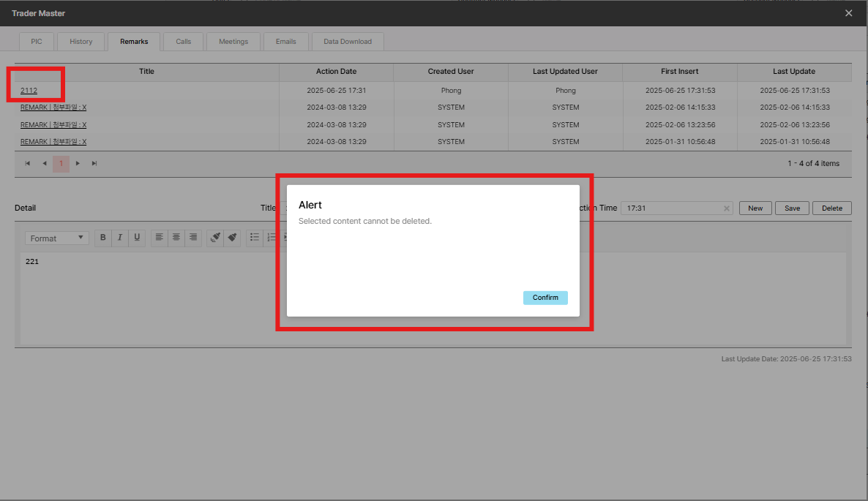Click Confirm in the Alert dialog
The width and height of the screenshot is (868, 501).
click(x=545, y=298)
